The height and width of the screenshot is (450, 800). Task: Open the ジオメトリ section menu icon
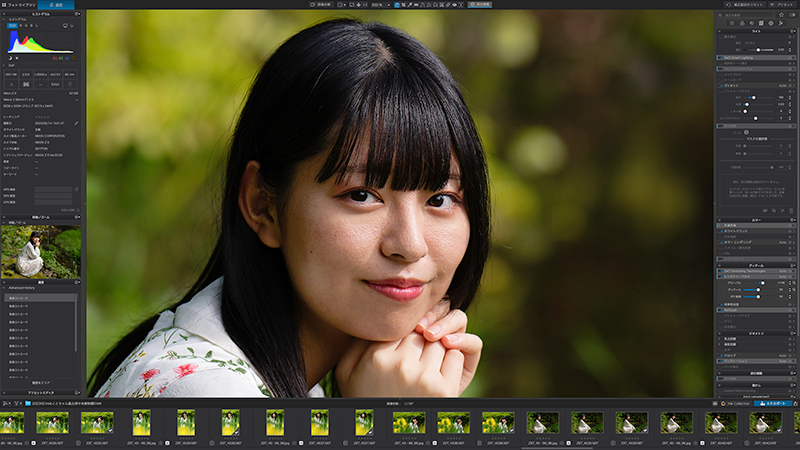coord(792,334)
